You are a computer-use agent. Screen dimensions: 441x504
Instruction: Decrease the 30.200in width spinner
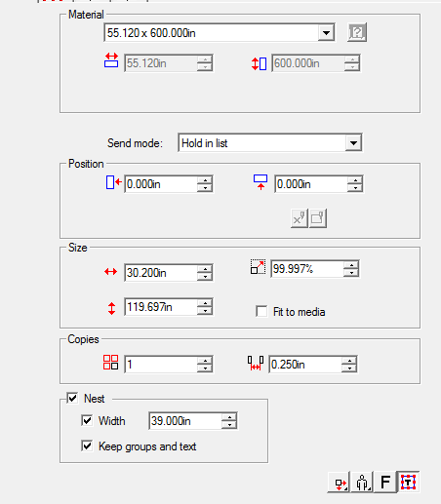click(205, 277)
